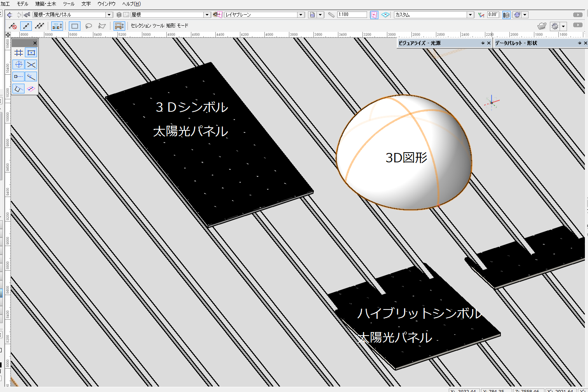Toggle the layer stack button beside the teapot
Screen dimensions: 588x392
pyautogui.click(x=506, y=15)
